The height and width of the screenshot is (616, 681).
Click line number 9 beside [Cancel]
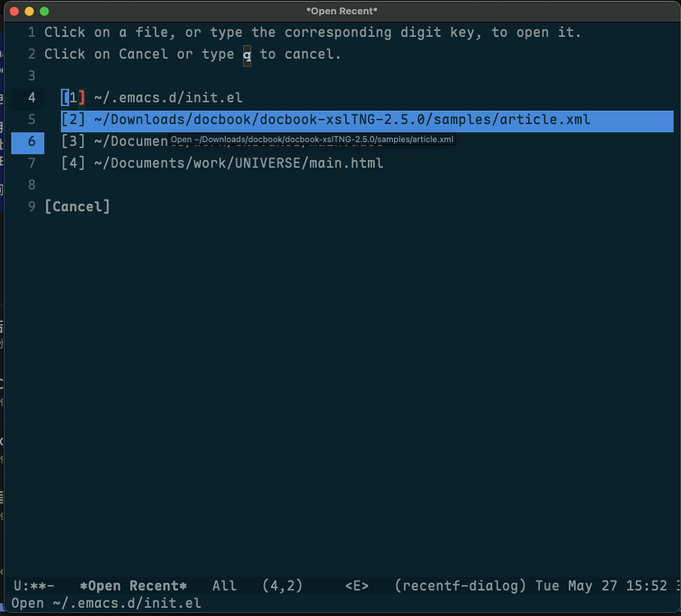[31, 206]
